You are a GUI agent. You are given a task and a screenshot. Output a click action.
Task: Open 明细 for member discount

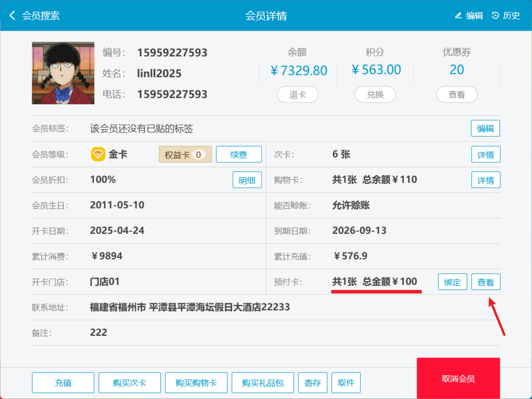tap(247, 180)
